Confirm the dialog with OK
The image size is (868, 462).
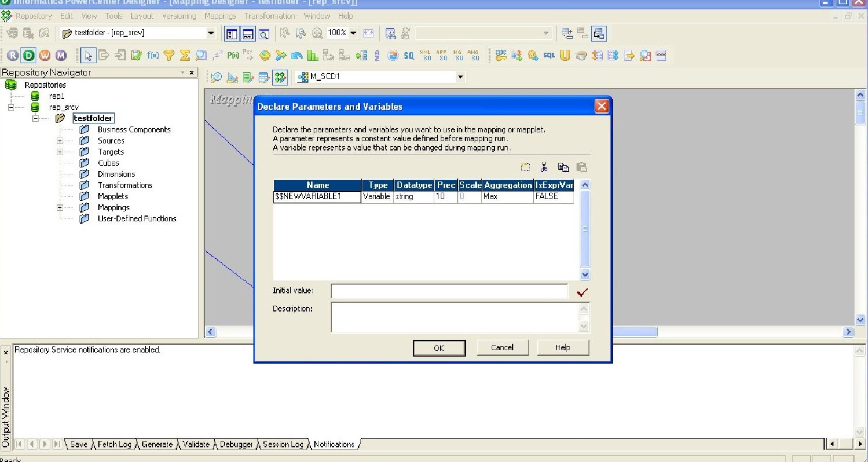pos(439,348)
